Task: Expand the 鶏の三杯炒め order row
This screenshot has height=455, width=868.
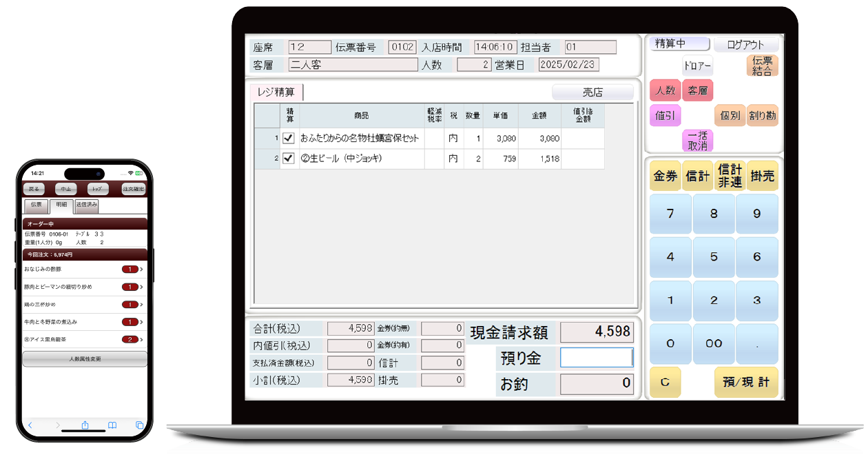Action: 141,305
